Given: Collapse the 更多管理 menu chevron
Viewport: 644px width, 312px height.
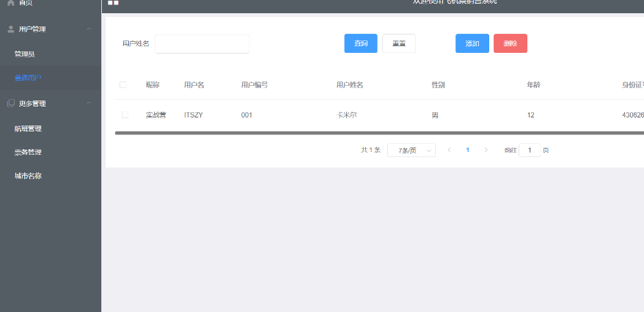Looking at the screenshot, I should (x=89, y=104).
